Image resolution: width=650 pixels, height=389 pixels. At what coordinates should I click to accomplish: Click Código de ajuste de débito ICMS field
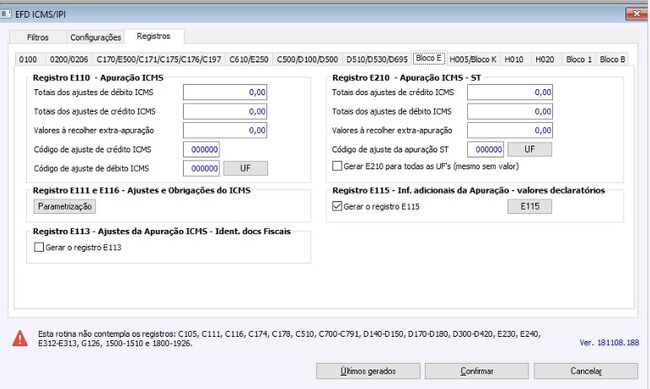[201, 168]
